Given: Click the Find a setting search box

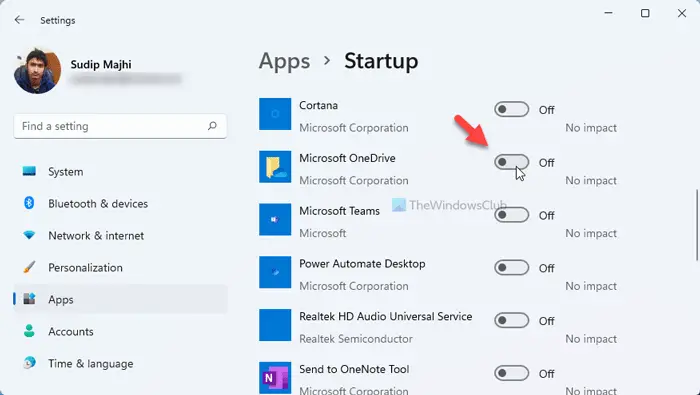Looking at the screenshot, I should 120,126.
